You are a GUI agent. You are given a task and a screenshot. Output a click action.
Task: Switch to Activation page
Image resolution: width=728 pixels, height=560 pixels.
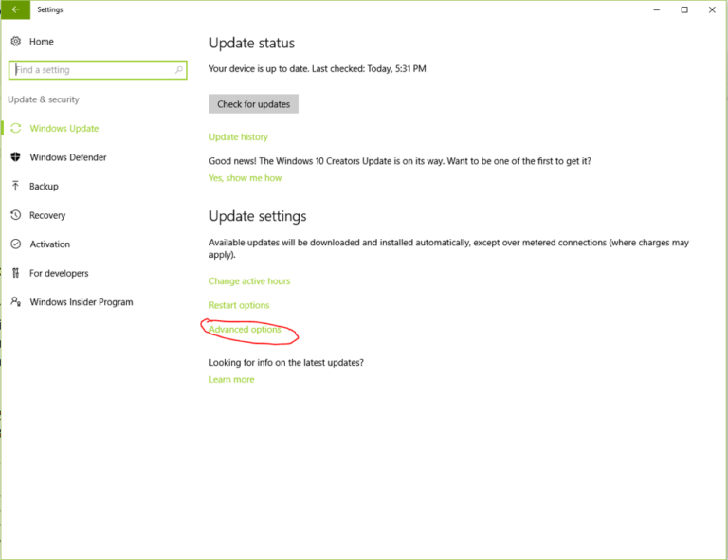pos(49,244)
